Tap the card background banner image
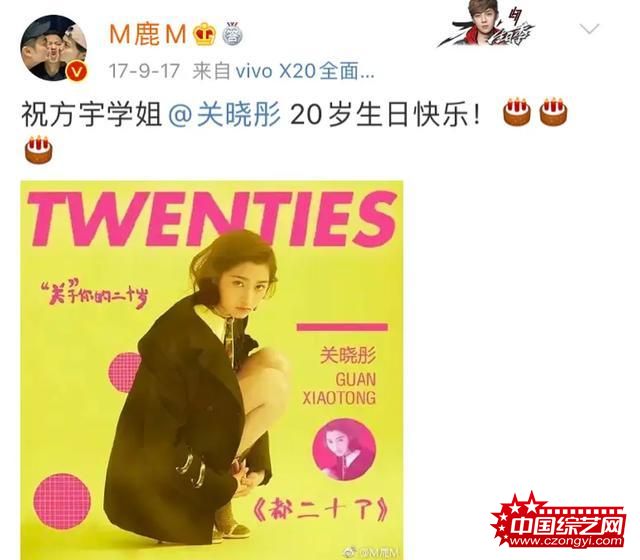 pyautogui.click(x=487, y=23)
